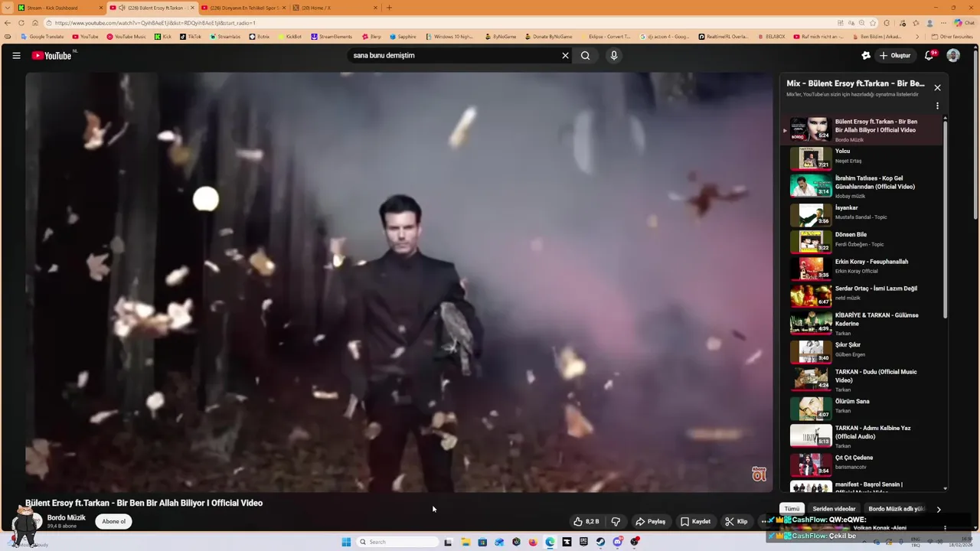The width and height of the screenshot is (980, 551).
Task: Open Discord from taskbar
Action: coord(617,542)
